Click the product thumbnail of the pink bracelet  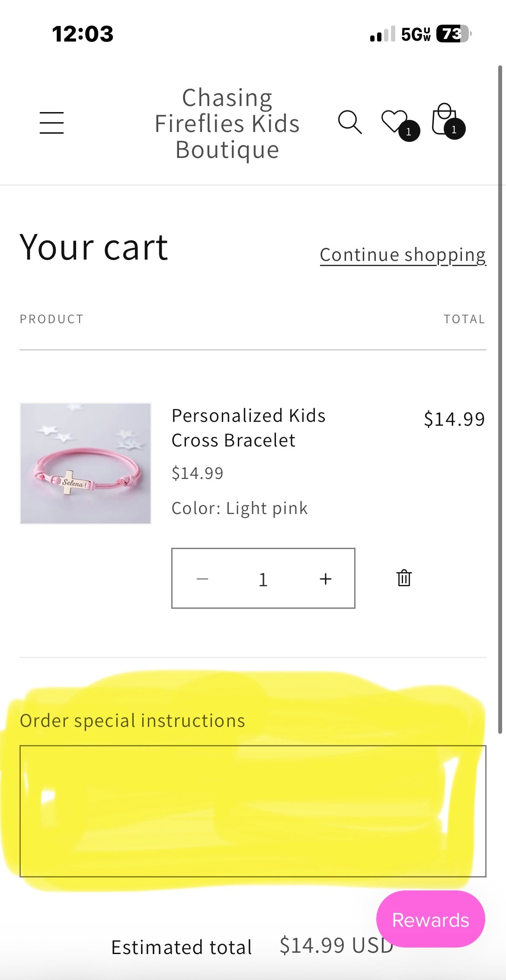(85, 463)
